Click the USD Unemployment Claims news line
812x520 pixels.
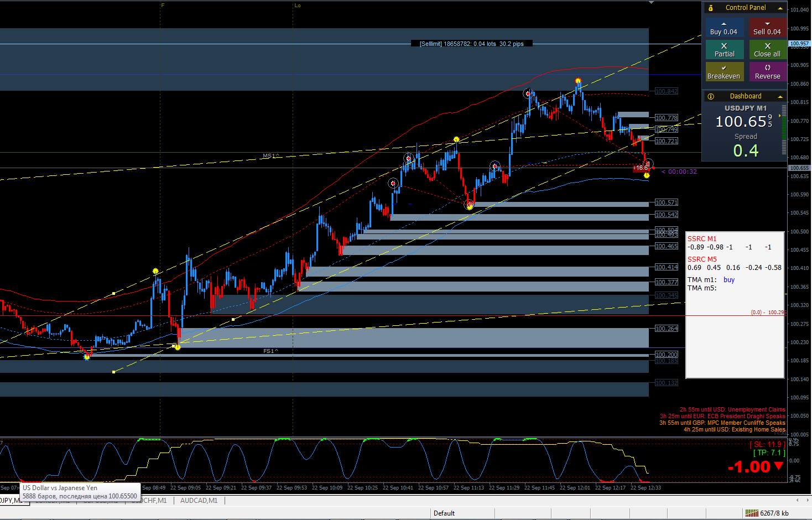(732, 410)
